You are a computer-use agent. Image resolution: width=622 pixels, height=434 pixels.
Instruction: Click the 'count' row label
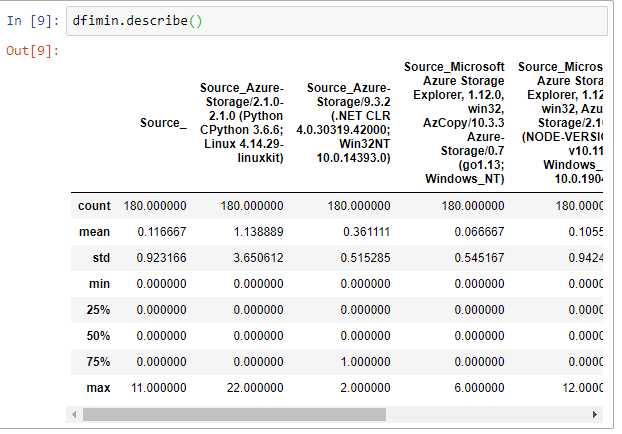[94, 206]
